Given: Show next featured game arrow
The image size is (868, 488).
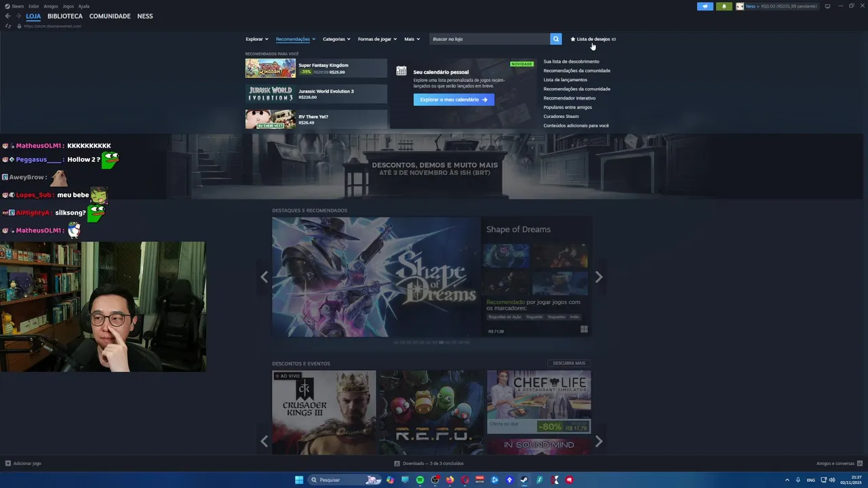Looking at the screenshot, I should [x=599, y=277].
